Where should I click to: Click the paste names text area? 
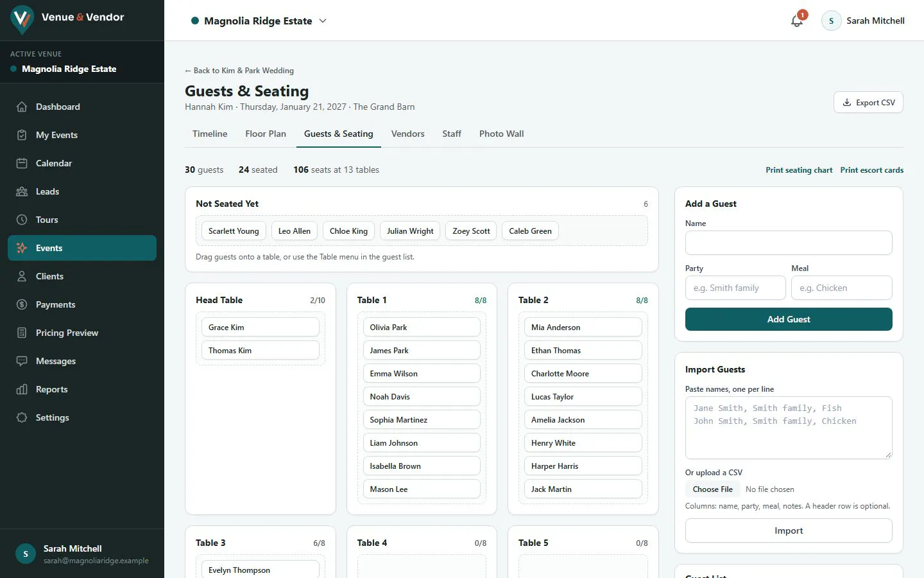pos(789,428)
